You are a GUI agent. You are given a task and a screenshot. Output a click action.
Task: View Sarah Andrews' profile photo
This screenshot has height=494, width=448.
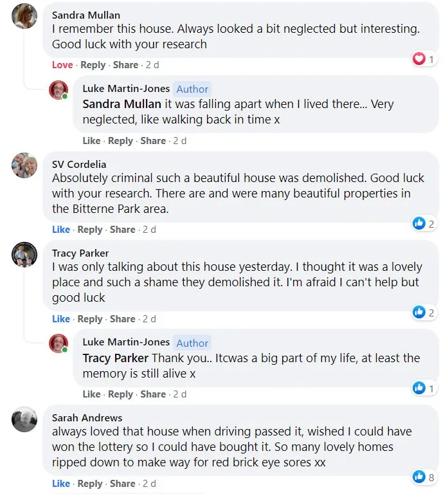[24, 420]
